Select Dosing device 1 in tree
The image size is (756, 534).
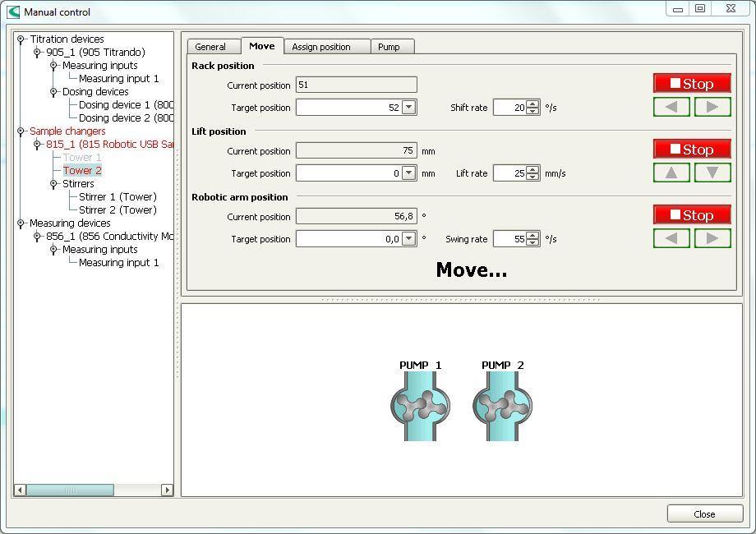click(x=126, y=104)
